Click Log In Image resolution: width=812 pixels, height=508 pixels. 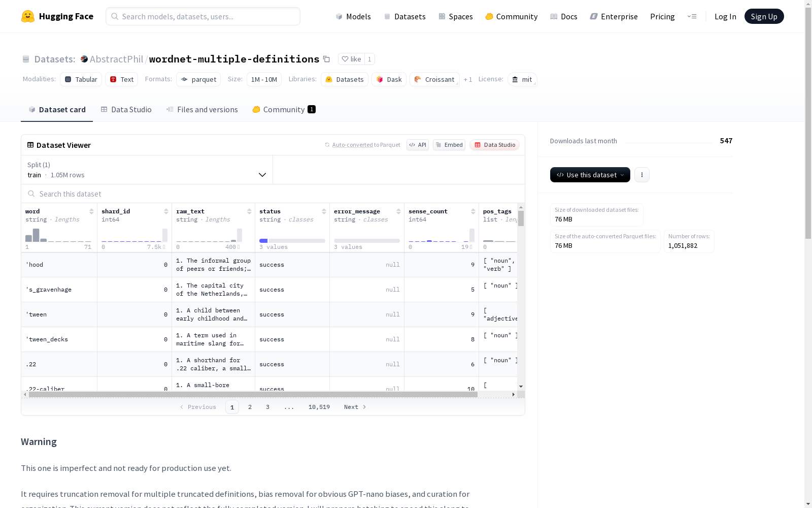click(x=725, y=16)
